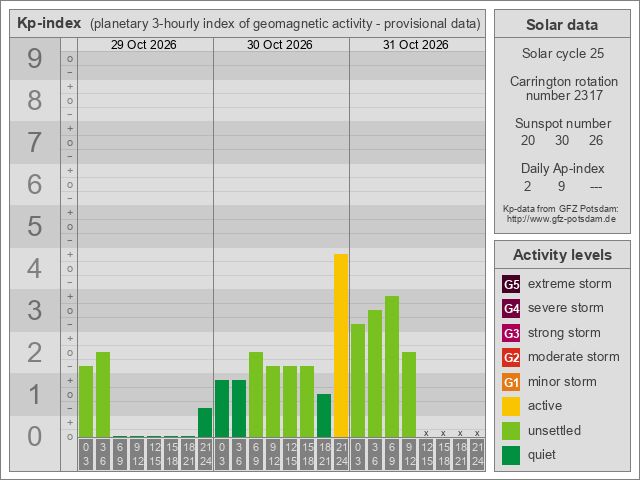
Task: Click the 'moderate storm' legend label
Action: (574, 357)
